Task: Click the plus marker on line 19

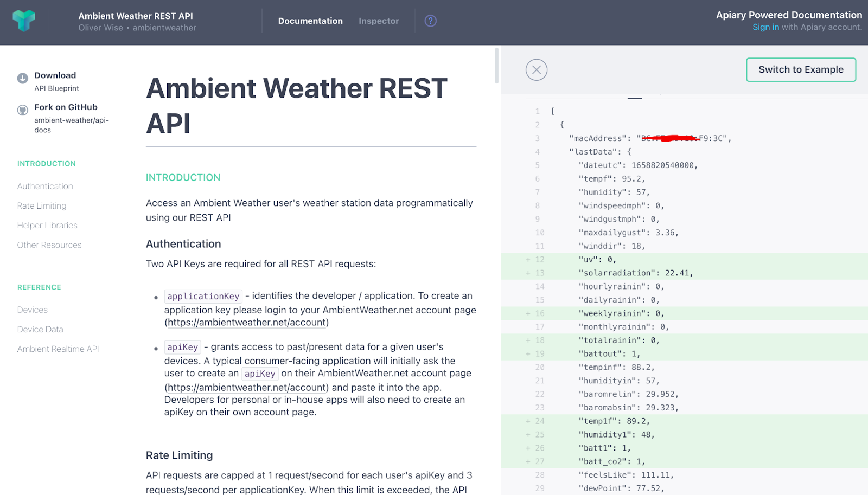Action: point(528,354)
